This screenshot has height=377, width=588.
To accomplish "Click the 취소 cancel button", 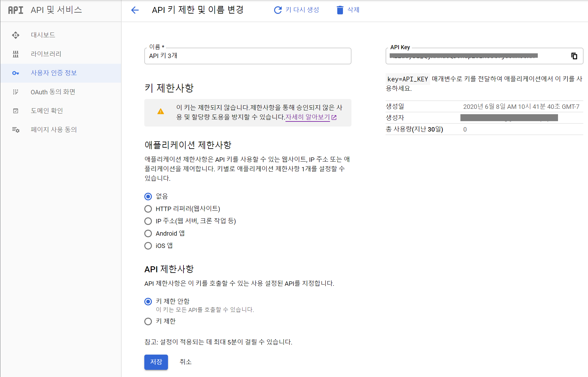I will click(x=185, y=362).
